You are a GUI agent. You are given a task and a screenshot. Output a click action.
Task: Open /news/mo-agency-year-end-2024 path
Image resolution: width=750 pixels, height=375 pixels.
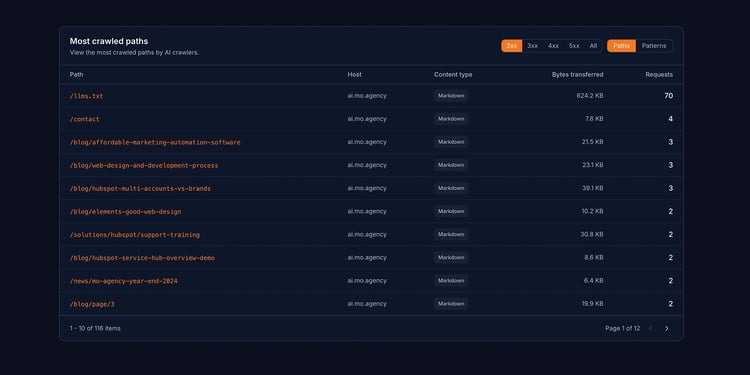coord(123,281)
